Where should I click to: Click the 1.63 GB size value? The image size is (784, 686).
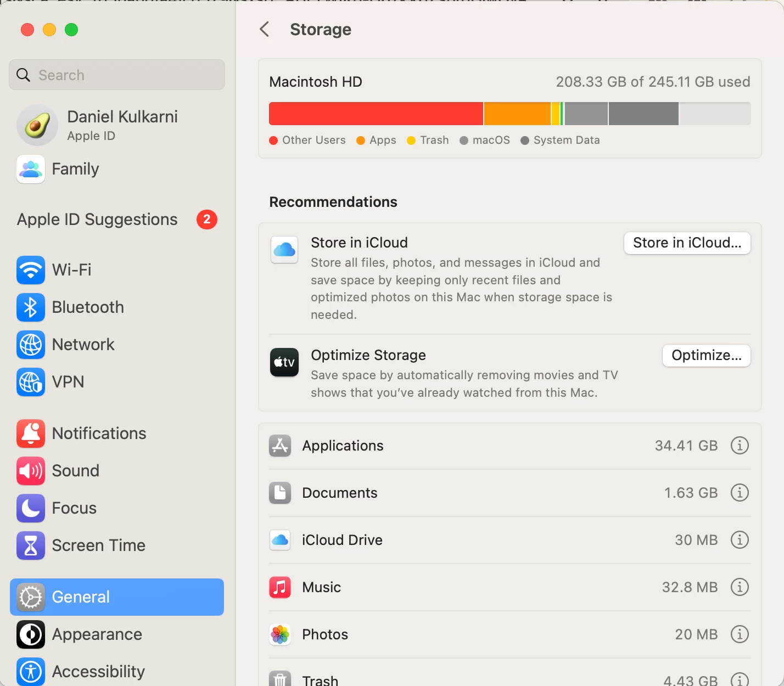click(691, 493)
